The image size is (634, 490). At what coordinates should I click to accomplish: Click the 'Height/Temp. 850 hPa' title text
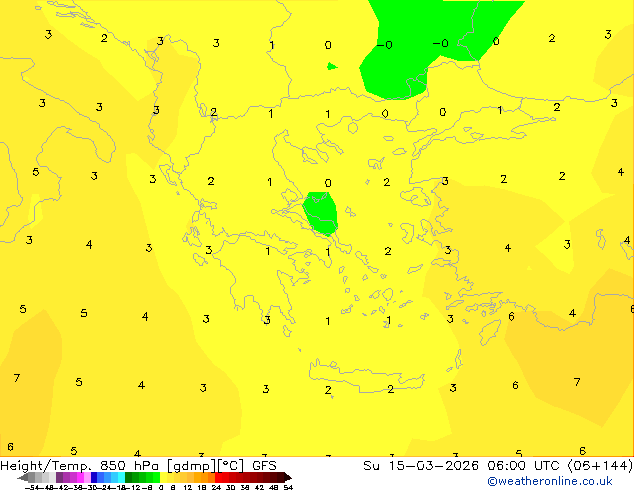tap(80, 465)
